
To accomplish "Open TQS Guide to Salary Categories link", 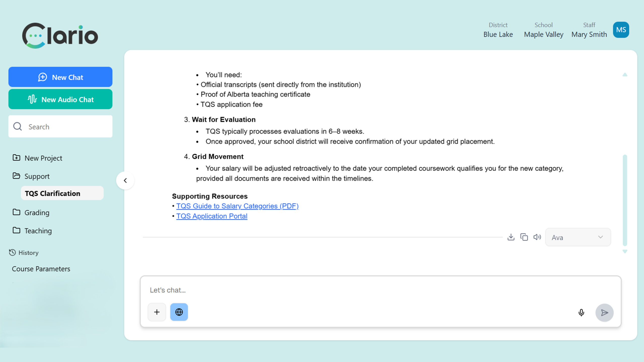I will click(x=237, y=206).
